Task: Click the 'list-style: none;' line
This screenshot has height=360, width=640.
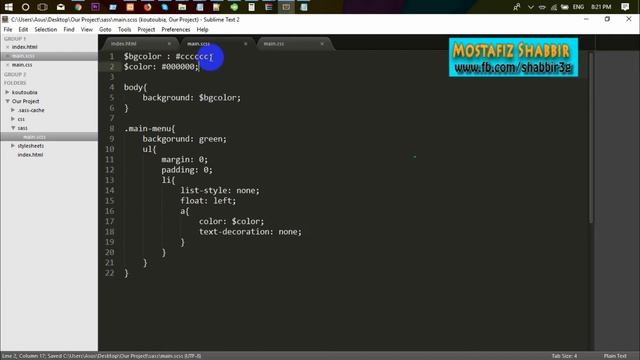Action: [x=220, y=190]
